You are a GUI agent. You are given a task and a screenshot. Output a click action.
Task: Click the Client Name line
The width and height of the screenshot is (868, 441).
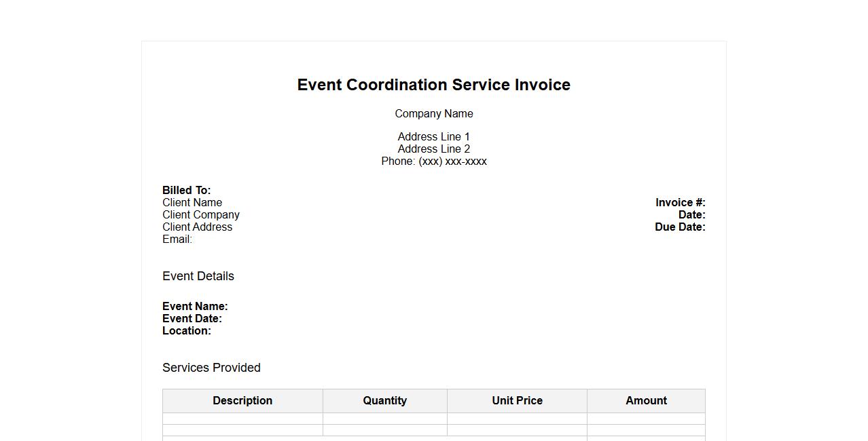coord(192,203)
